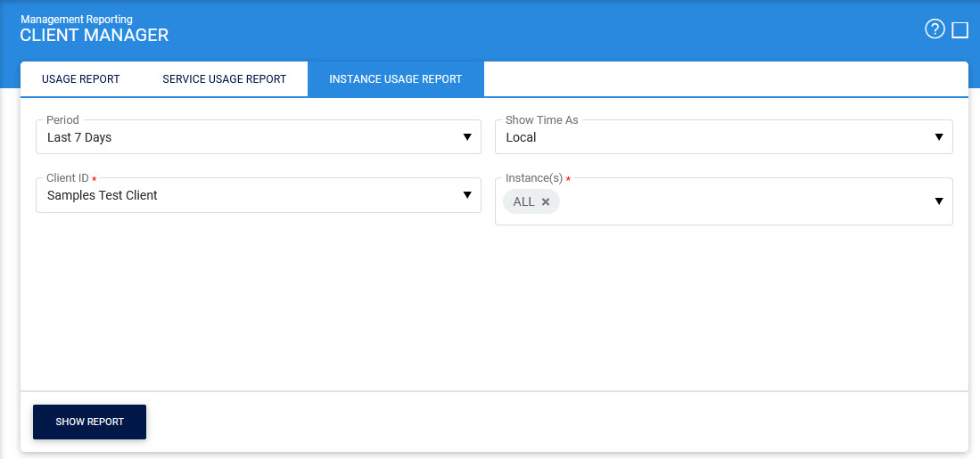Click the Client Manager page title

(94, 36)
